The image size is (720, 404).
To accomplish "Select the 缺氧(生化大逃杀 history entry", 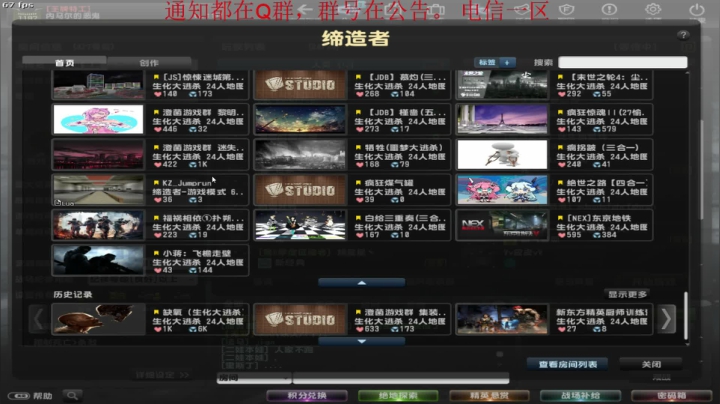I will pyautogui.click(x=202, y=312).
